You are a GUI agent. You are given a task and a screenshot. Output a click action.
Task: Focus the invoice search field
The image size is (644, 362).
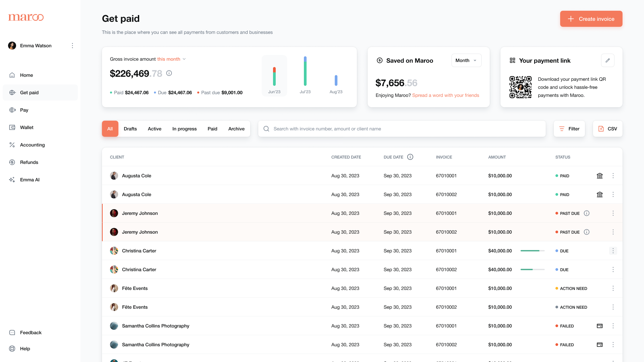click(402, 129)
